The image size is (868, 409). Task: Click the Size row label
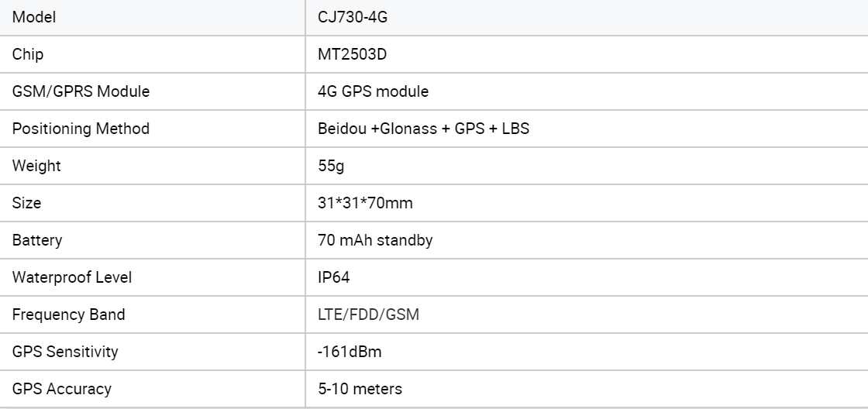[27, 203]
